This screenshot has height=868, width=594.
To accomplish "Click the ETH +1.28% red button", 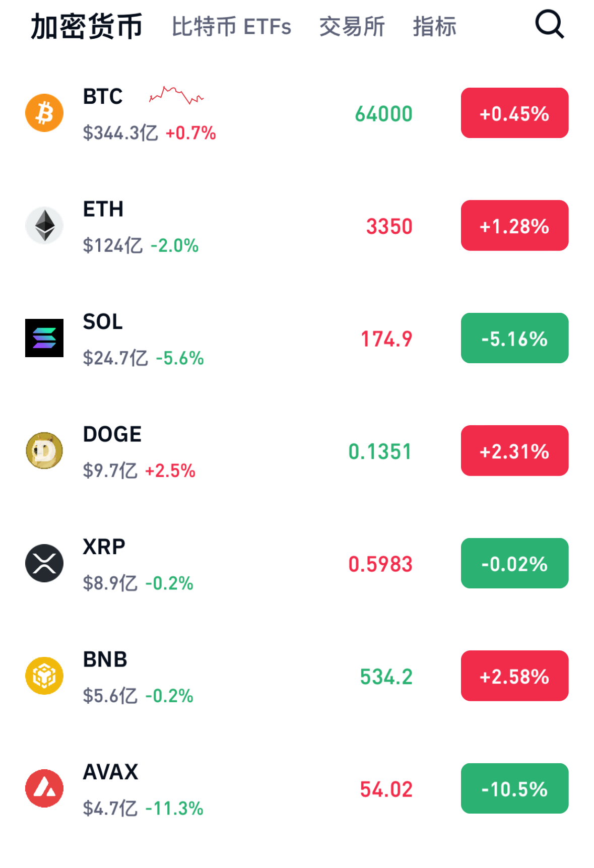I will (x=514, y=225).
